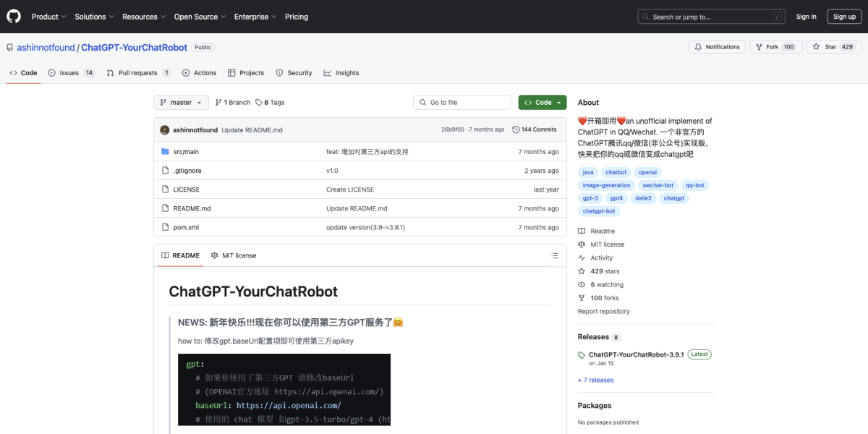Open the master branch dropdown
The width and height of the screenshot is (868, 434).
pyautogui.click(x=180, y=102)
